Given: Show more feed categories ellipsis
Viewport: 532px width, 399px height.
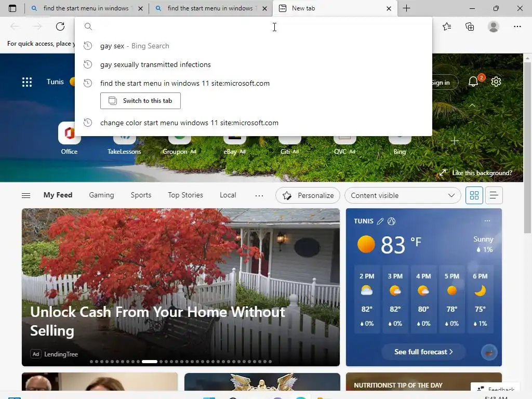Looking at the screenshot, I should pos(259,195).
